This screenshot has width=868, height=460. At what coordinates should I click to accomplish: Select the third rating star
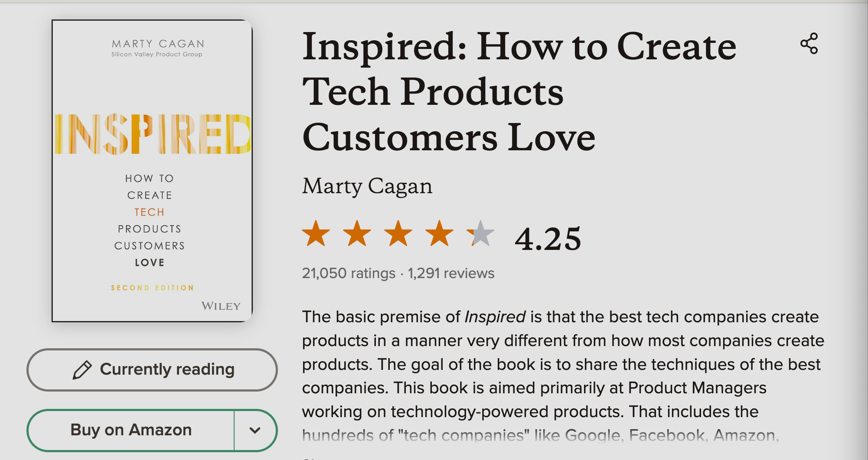[398, 233]
